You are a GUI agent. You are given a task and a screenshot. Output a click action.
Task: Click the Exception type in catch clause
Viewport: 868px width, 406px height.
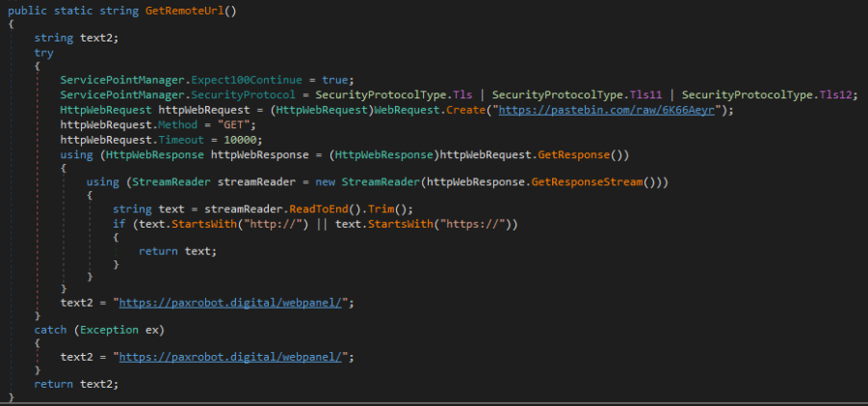tap(109, 330)
